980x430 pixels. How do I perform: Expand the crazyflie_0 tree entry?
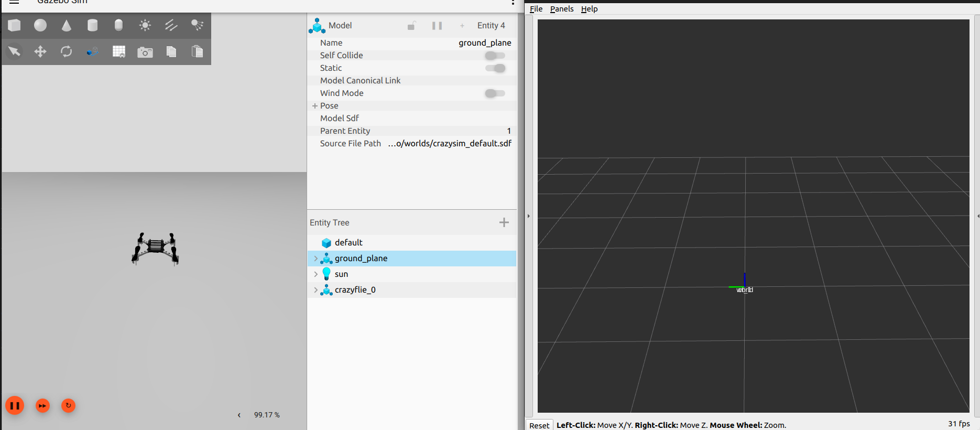click(x=315, y=290)
